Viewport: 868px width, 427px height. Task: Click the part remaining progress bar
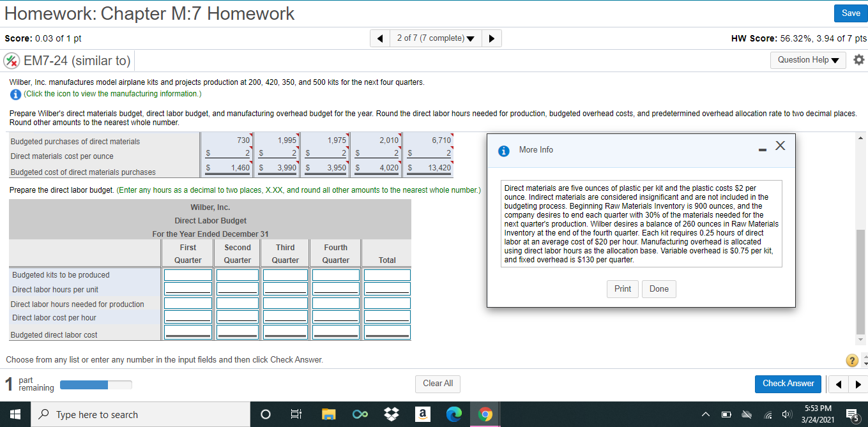click(96, 384)
